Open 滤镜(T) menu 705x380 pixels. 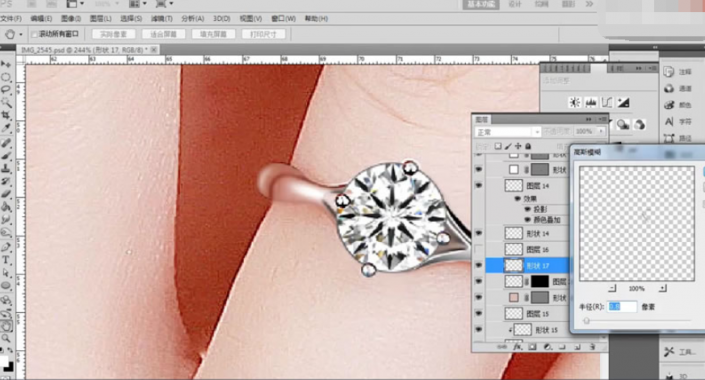(x=161, y=19)
